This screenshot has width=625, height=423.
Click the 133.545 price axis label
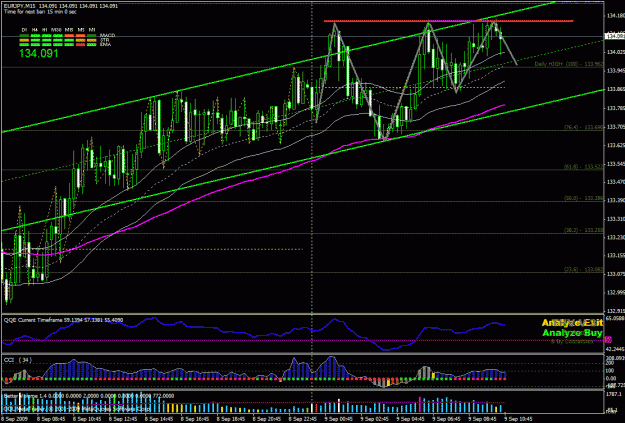(x=616, y=164)
